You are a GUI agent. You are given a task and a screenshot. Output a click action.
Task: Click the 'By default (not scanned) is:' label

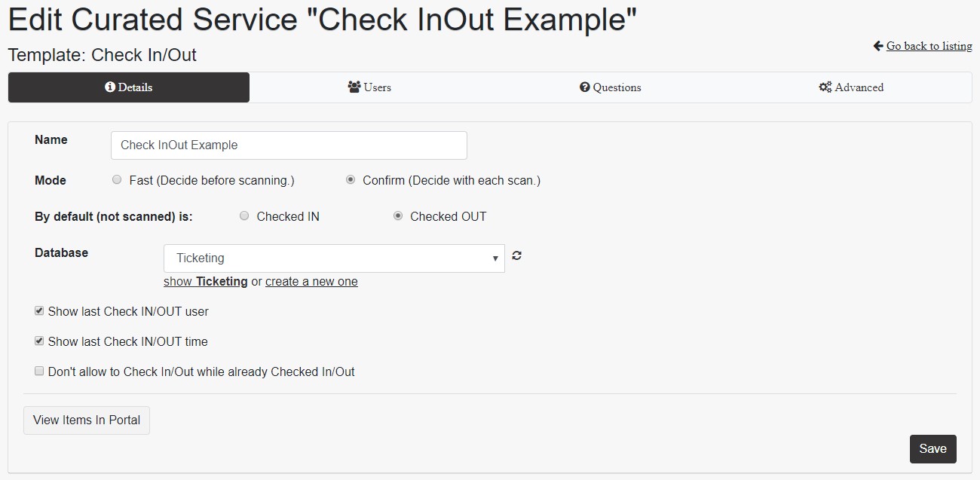pyautogui.click(x=114, y=216)
